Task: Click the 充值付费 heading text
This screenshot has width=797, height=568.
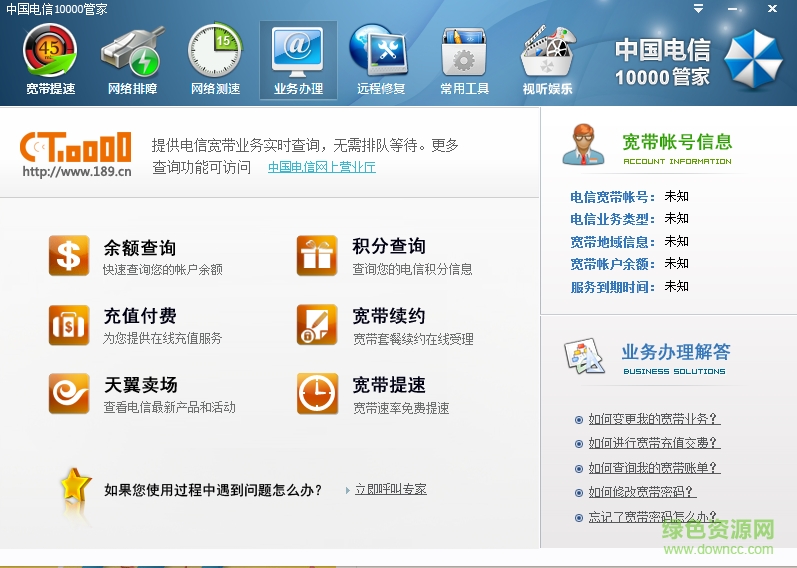Action: 140,316
